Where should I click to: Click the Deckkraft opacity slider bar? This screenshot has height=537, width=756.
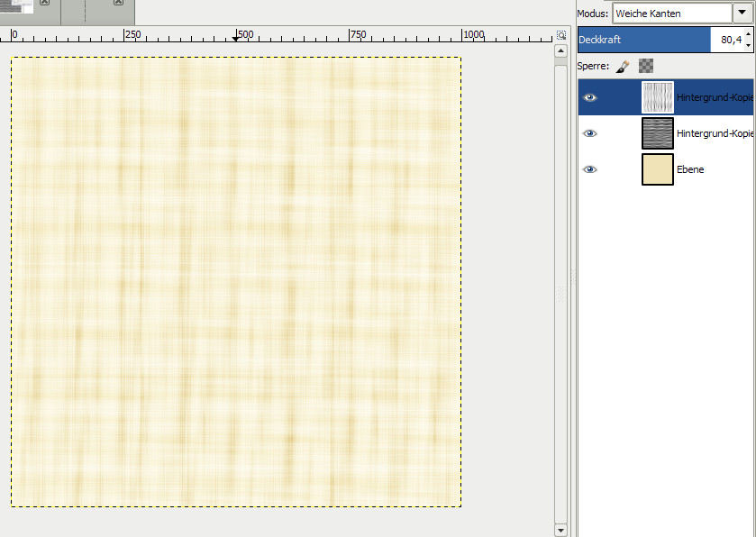coord(643,40)
